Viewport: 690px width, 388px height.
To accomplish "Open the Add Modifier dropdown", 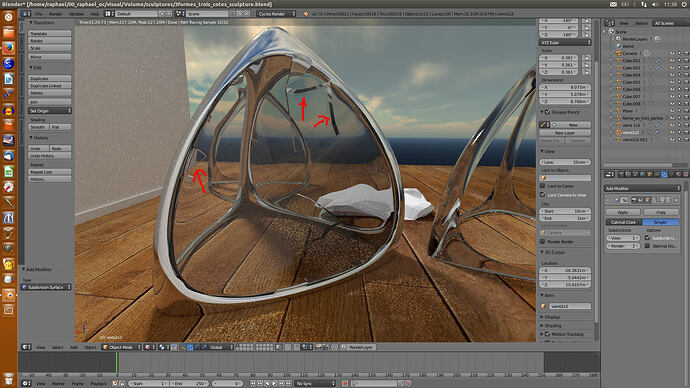I will pyautogui.click(x=642, y=188).
